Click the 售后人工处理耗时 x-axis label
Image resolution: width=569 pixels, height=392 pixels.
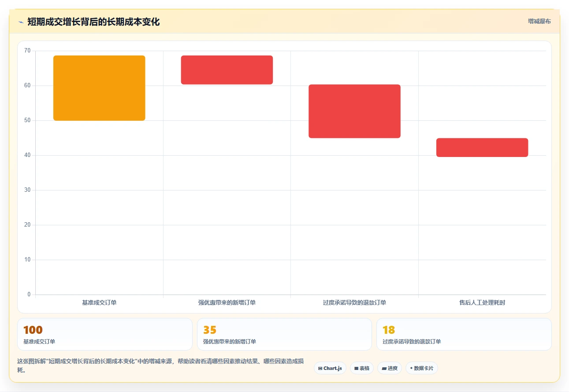click(482, 303)
